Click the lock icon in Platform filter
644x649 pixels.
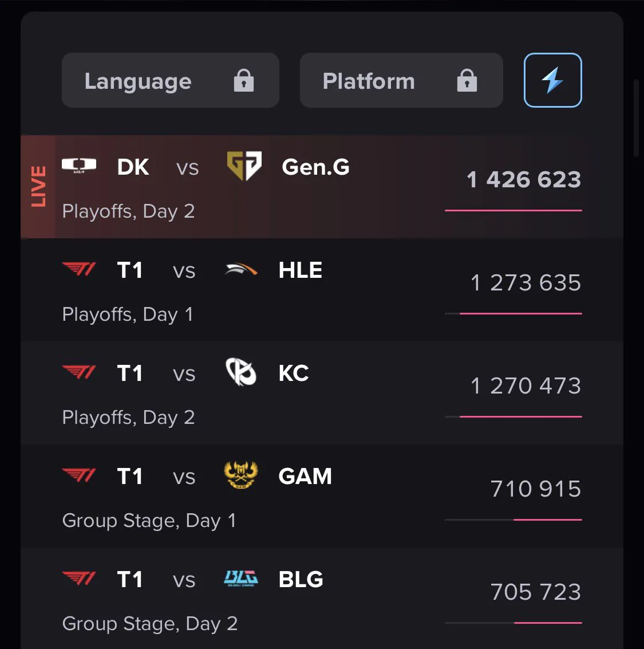467,80
